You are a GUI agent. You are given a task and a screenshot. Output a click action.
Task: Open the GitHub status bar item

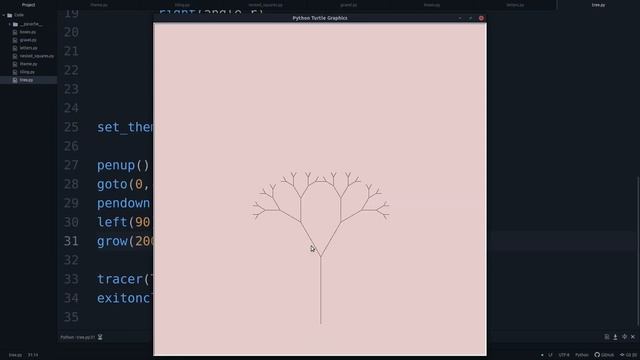point(604,355)
